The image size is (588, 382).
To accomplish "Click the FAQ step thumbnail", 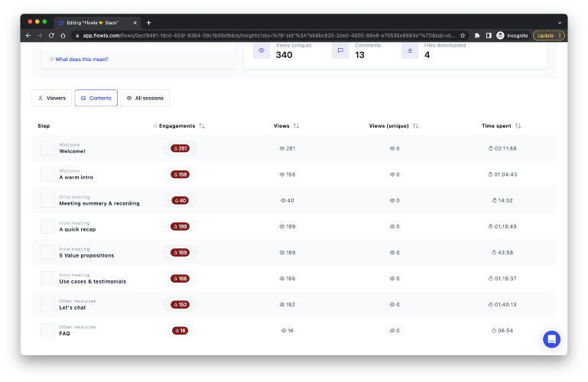I will pyautogui.click(x=47, y=331).
